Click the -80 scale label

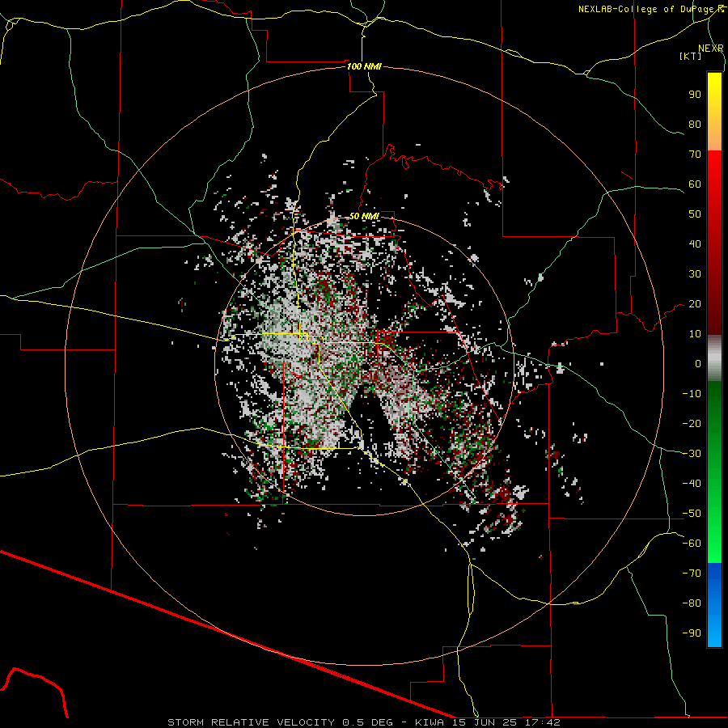(x=692, y=603)
